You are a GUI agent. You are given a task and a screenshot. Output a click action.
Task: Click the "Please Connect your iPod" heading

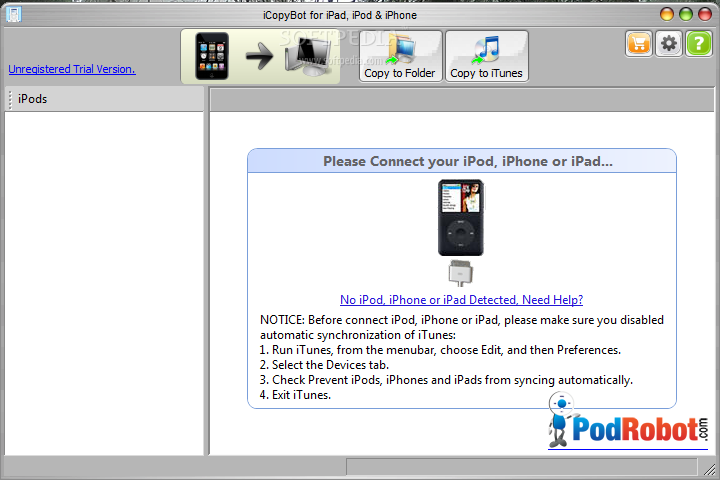468,161
